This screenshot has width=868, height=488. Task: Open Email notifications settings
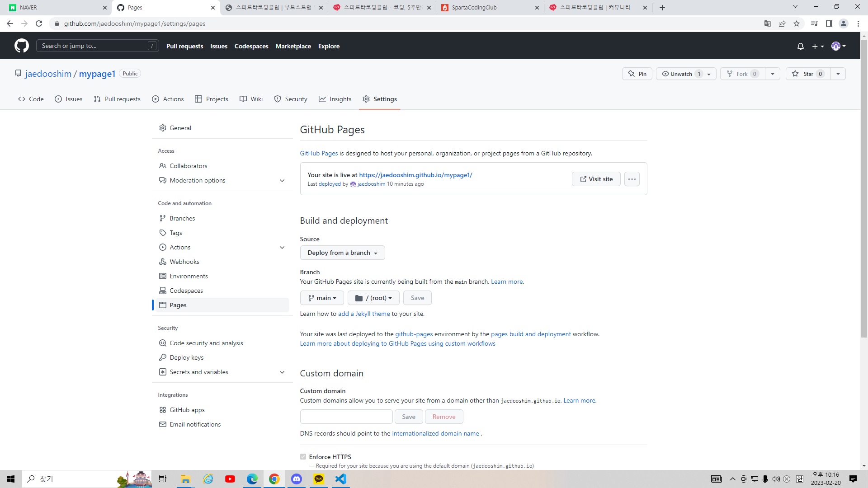click(222, 424)
